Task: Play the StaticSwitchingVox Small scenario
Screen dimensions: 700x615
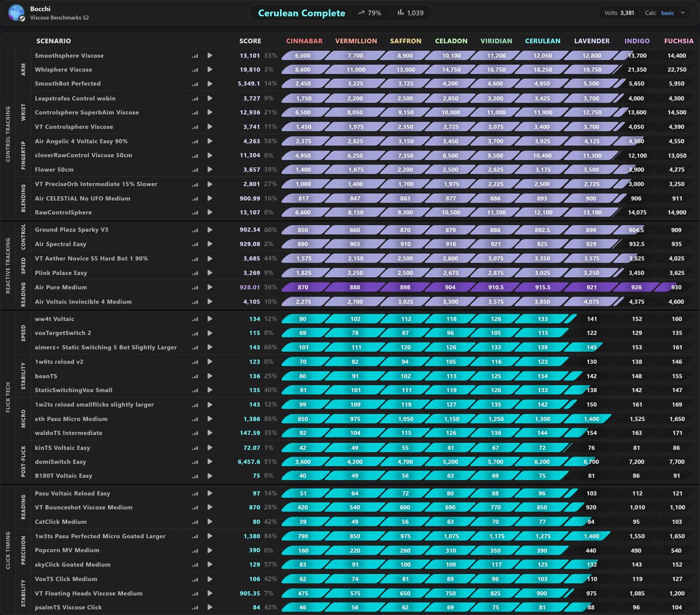Action: (209, 390)
